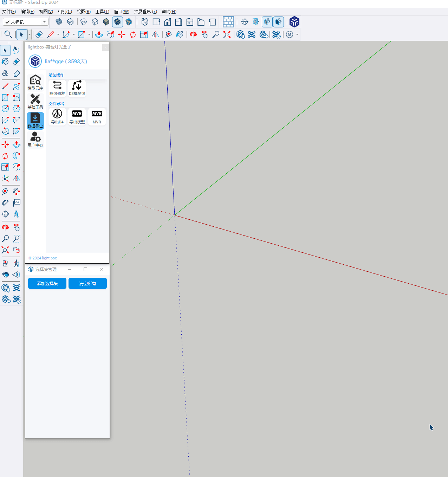Select the Lasso selection tool
The image size is (448, 477).
tap(16, 50)
